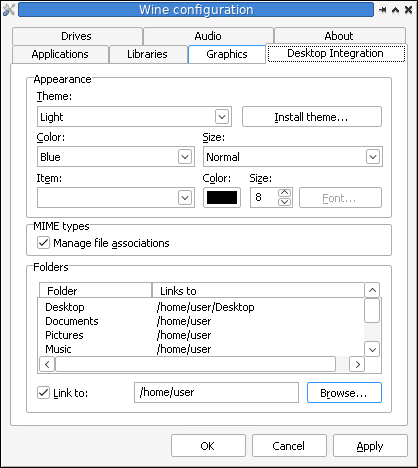The image size is (418, 468).
Task: Click the pin window icon in title bar
Action: click(383, 10)
